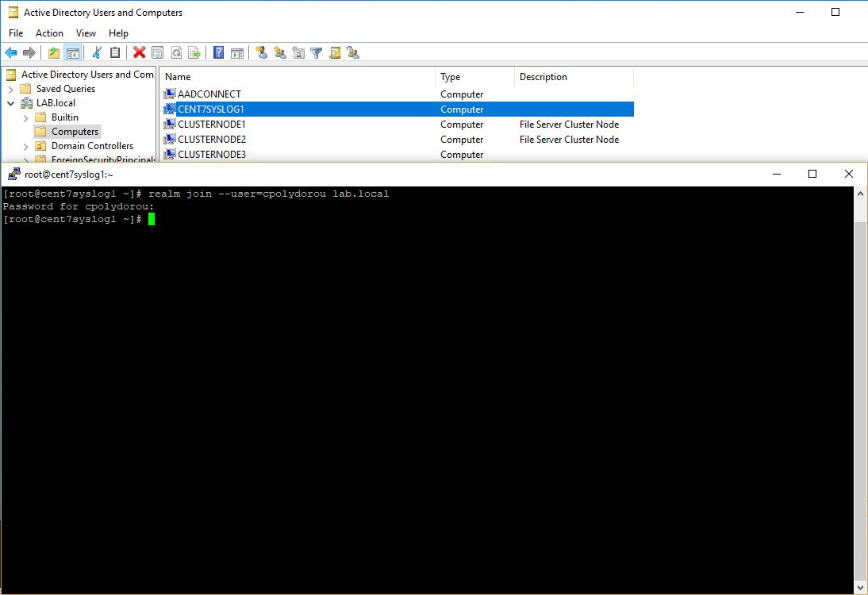Create a new organizational unit from the toolbar
The image size is (868, 595).
click(x=298, y=52)
